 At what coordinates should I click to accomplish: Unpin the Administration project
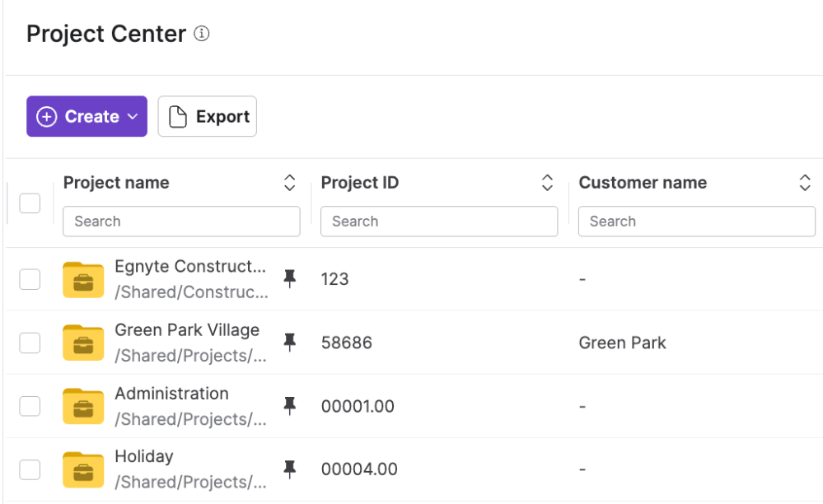pos(289,405)
